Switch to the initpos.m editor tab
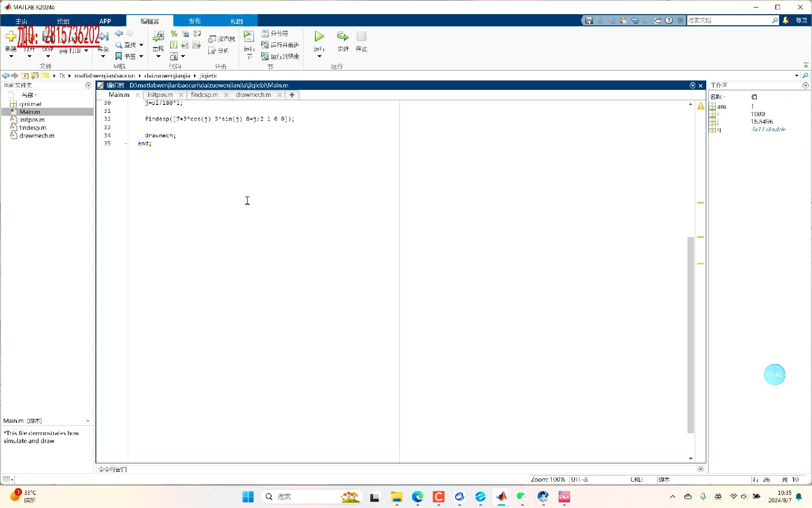This screenshot has height=508, width=812. point(160,95)
